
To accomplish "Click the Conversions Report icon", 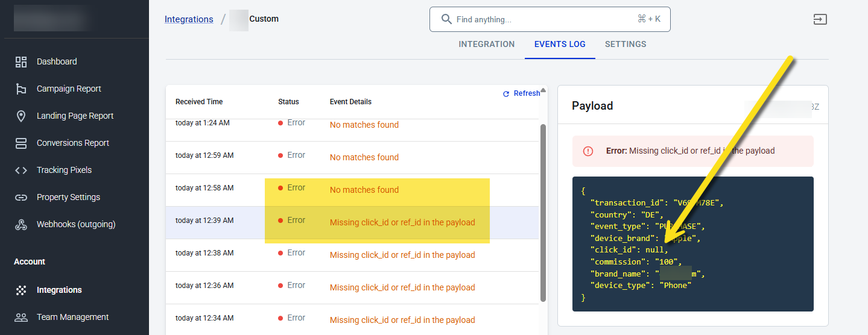I will [21, 143].
